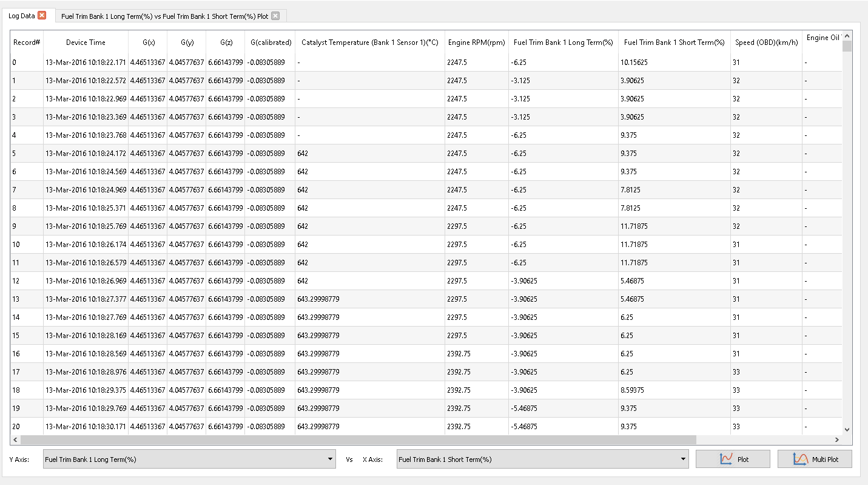Click the horizontal scrollbar right arrow

click(x=836, y=439)
